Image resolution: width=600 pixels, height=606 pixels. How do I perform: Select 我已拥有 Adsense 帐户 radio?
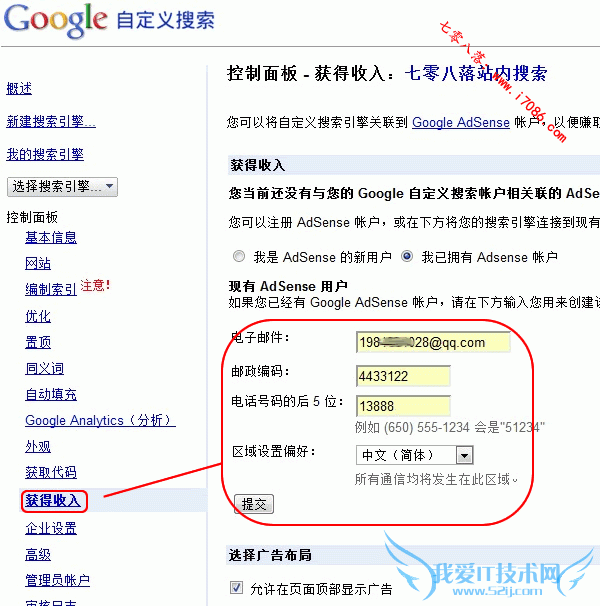407,256
